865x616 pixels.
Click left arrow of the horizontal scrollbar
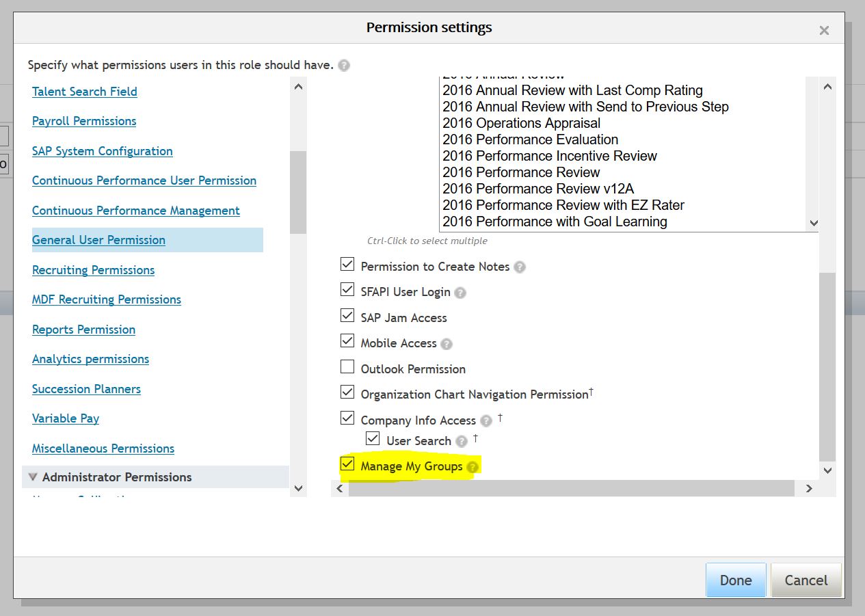[x=340, y=489]
